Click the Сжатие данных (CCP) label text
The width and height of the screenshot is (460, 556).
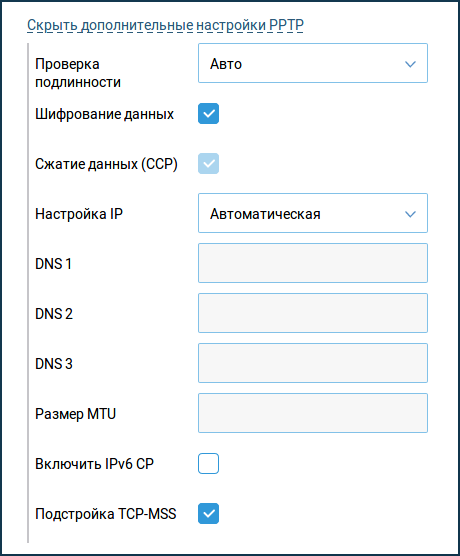pyautogui.click(x=106, y=164)
